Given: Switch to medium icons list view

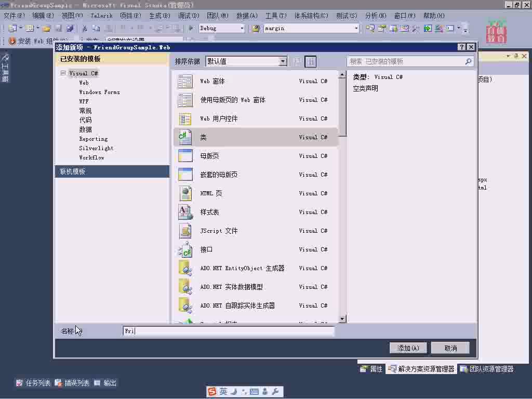Looking at the screenshot, I should pos(311,61).
